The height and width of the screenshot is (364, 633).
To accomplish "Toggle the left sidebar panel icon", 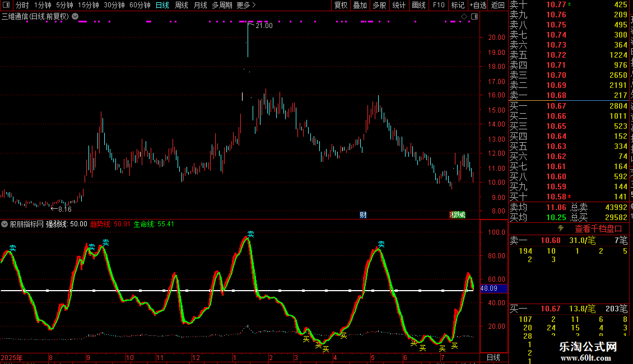I will [6, 5].
